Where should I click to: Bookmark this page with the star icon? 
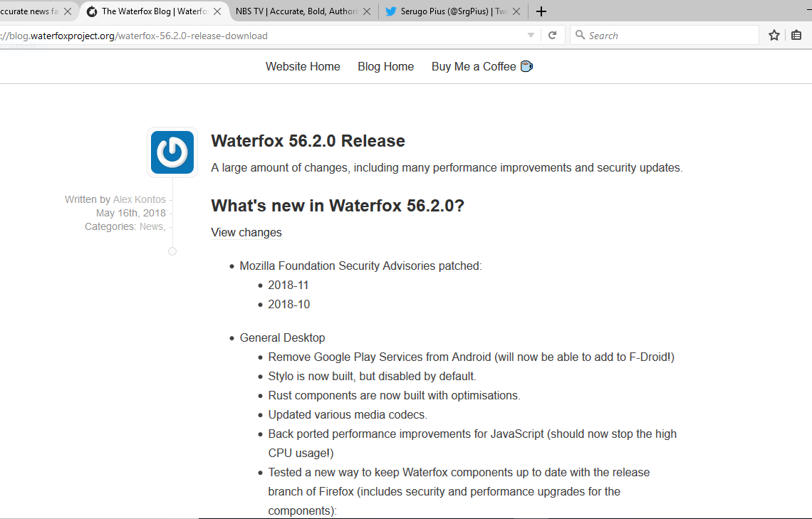tap(774, 36)
